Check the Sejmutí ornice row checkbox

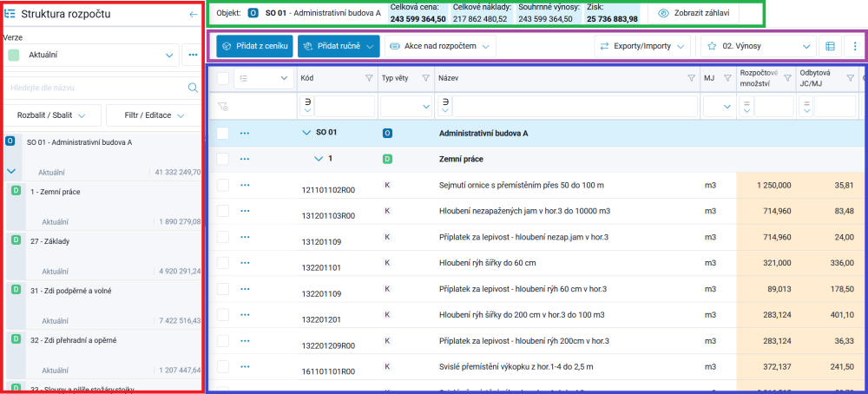(222, 185)
